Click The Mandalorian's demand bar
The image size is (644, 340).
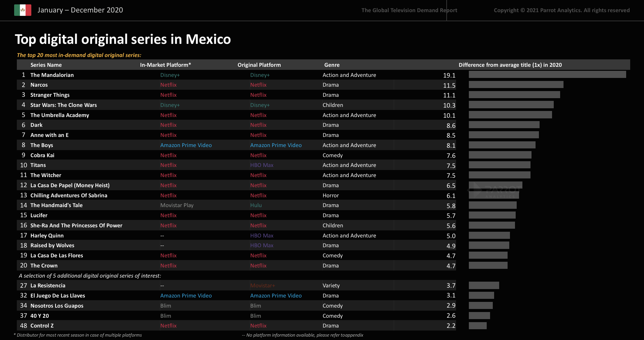tap(547, 74)
